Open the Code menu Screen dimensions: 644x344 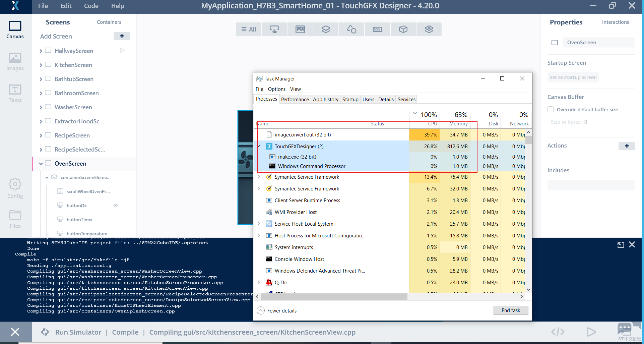tap(91, 6)
